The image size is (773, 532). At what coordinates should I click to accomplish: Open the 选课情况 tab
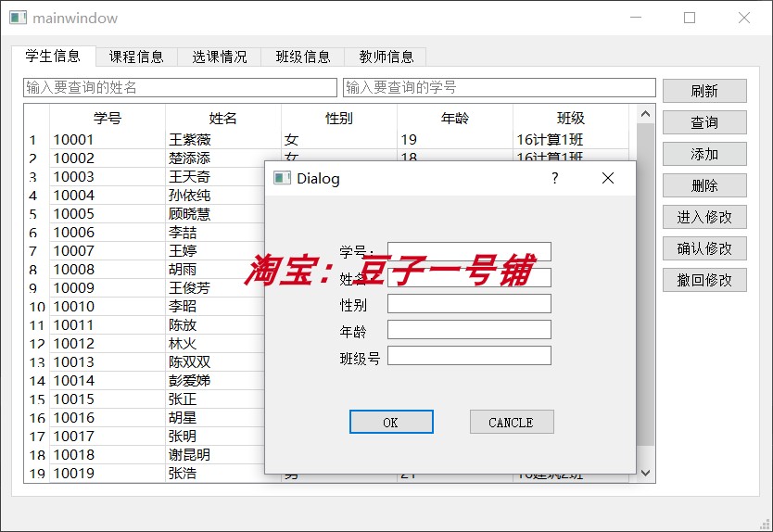tap(220, 57)
